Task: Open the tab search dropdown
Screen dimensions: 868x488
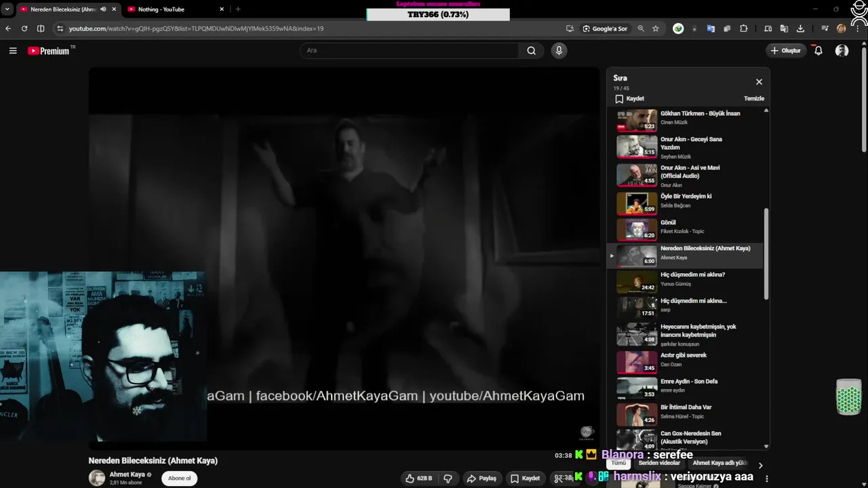Action: pyautogui.click(x=7, y=9)
